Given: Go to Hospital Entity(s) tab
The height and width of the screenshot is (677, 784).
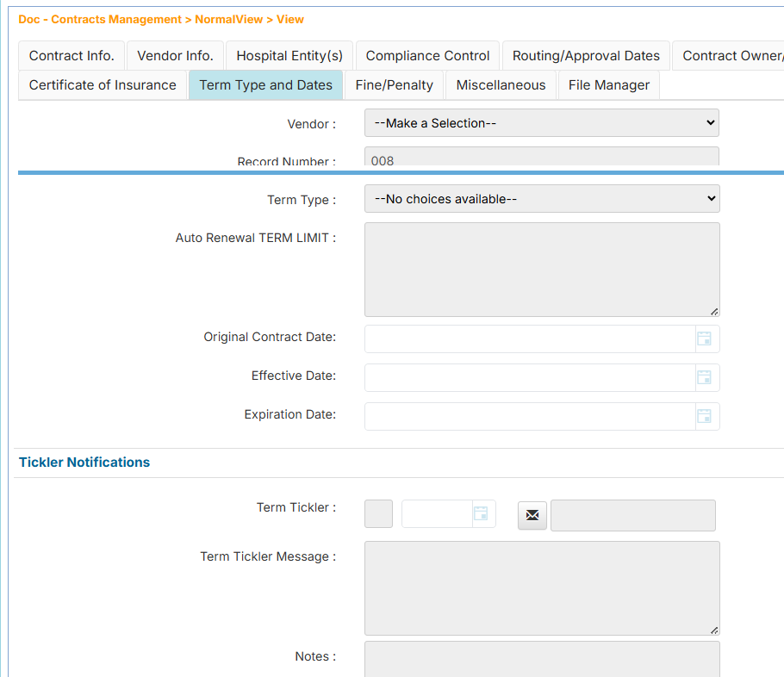Looking at the screenshot, I should pos(289,56).
